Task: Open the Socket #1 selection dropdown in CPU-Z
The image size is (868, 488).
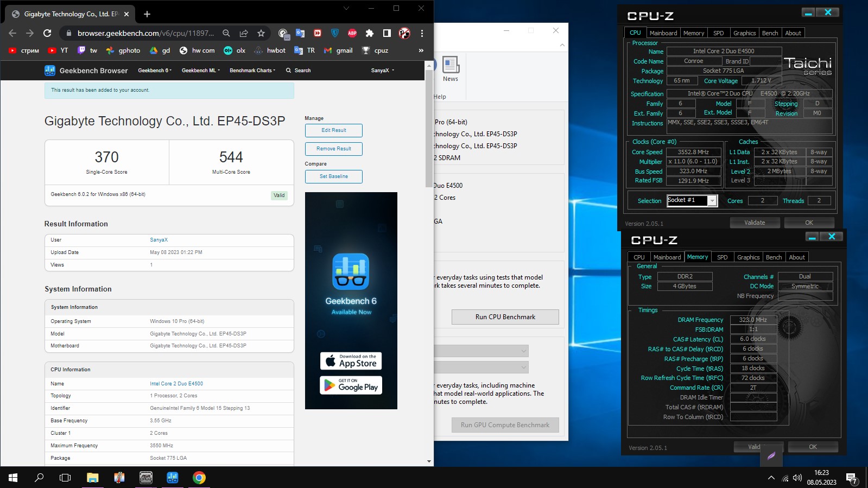Action: point(692,200)
